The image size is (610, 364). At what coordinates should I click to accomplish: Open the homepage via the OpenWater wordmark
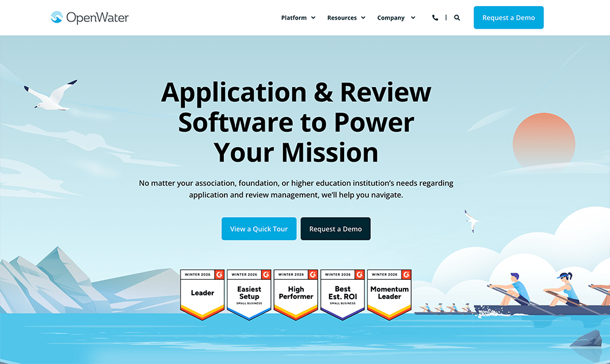[99, 18]
